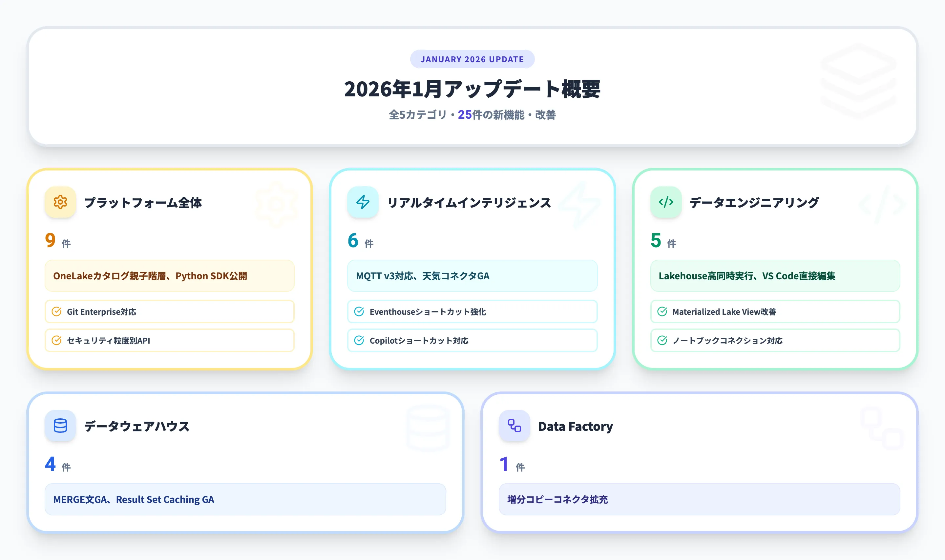Click the orange gear icon for プラットフォーム全体
The image size is (945, 560).
60,202
